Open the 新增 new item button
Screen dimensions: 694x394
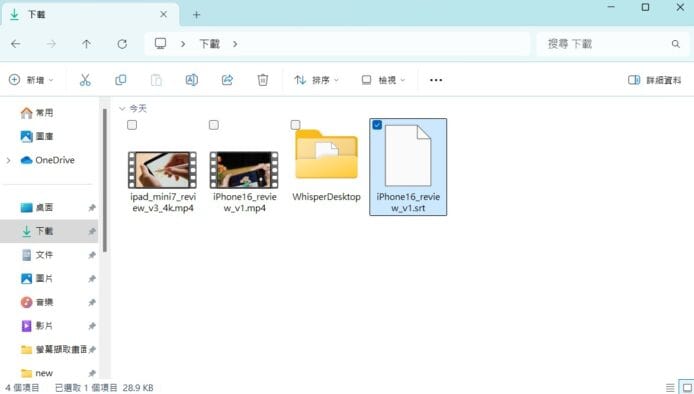(x=31, y=80)
